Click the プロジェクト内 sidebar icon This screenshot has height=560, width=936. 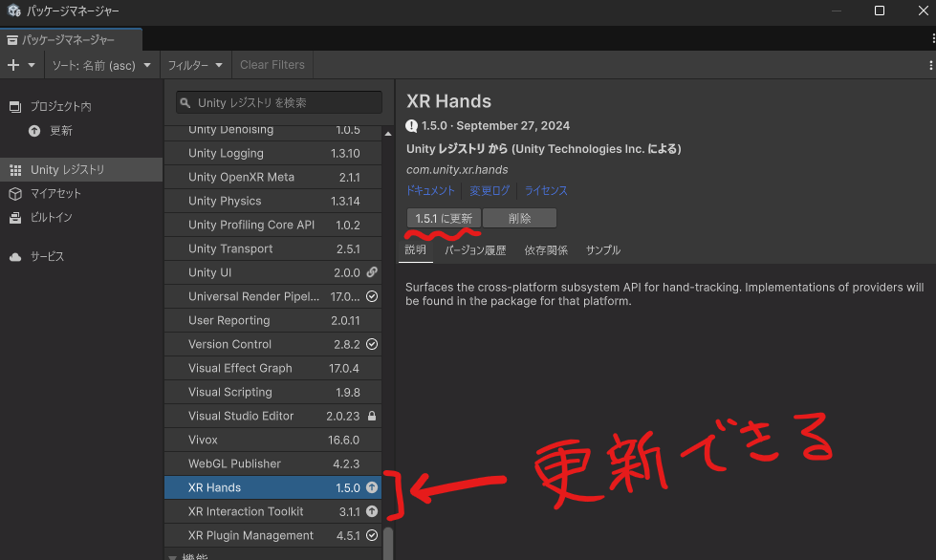coord(15,107)
